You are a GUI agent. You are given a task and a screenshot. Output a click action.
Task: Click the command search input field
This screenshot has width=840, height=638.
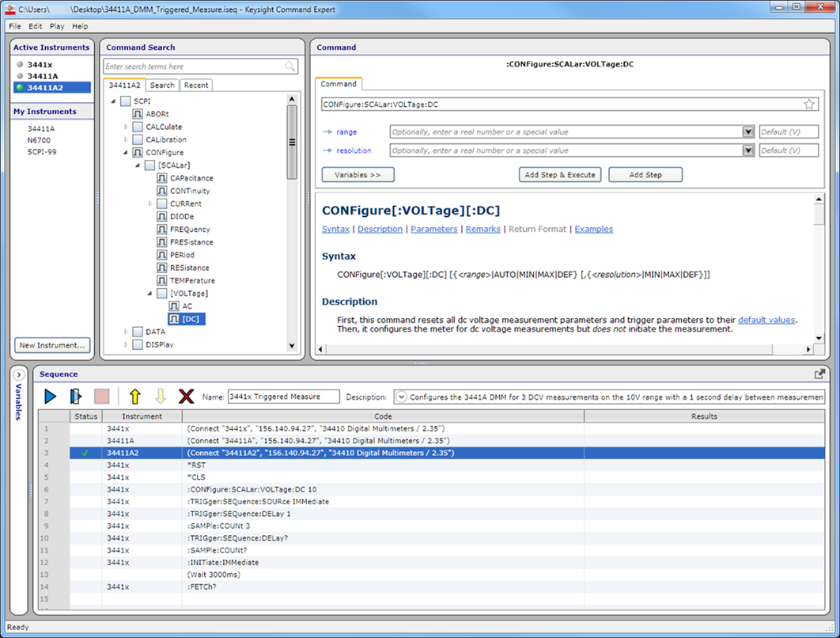200,66
